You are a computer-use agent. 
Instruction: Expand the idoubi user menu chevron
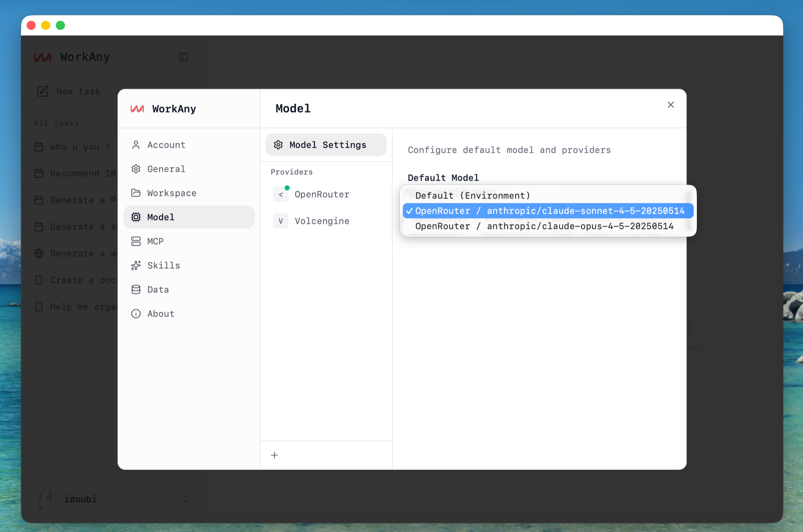point(186,499)
